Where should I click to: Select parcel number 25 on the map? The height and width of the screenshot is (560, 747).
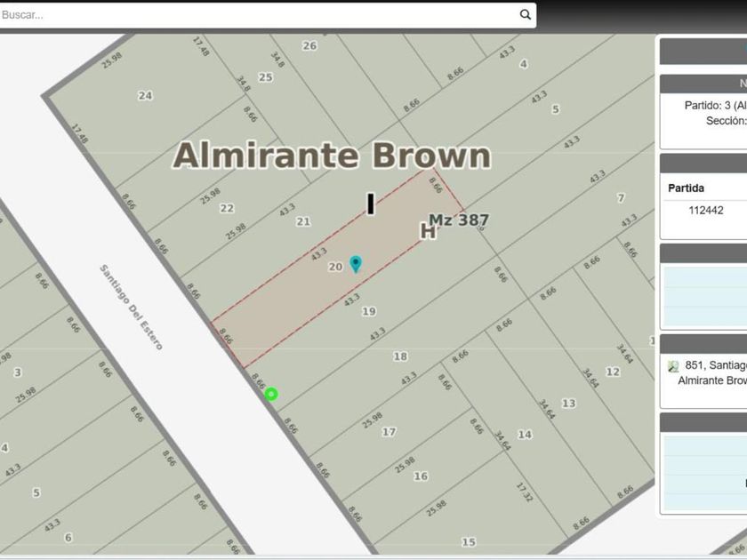(x=265, y=77)
